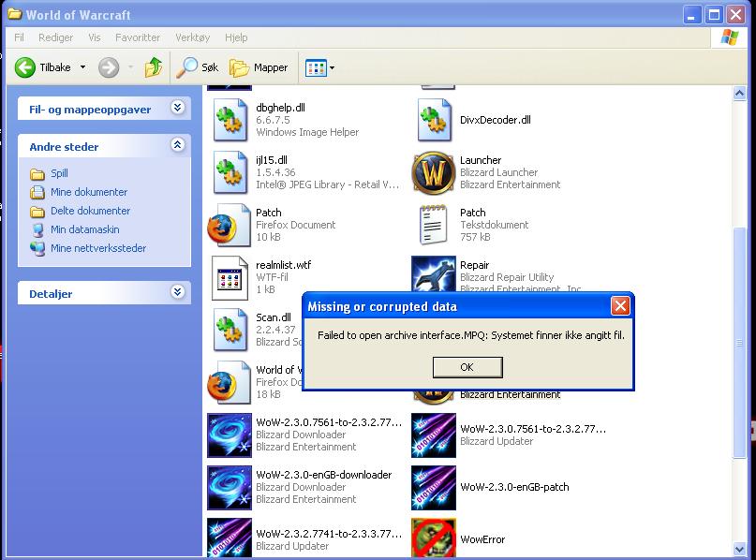Click the World of Warcraft title bar folder icon
Viewport: 756px width, 560px height.
point(15,14)
